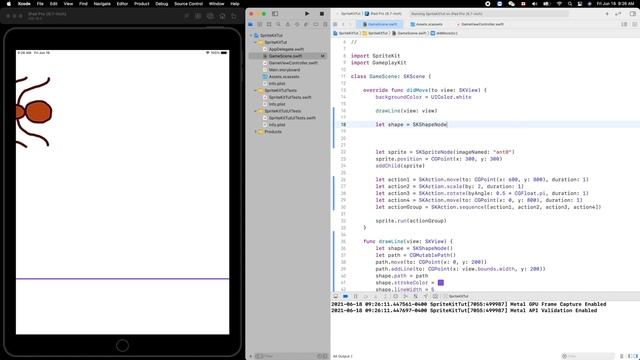Clear the console with trash icon
The height and width of the screenshot is (360, 640).
[x=622, y=356]
